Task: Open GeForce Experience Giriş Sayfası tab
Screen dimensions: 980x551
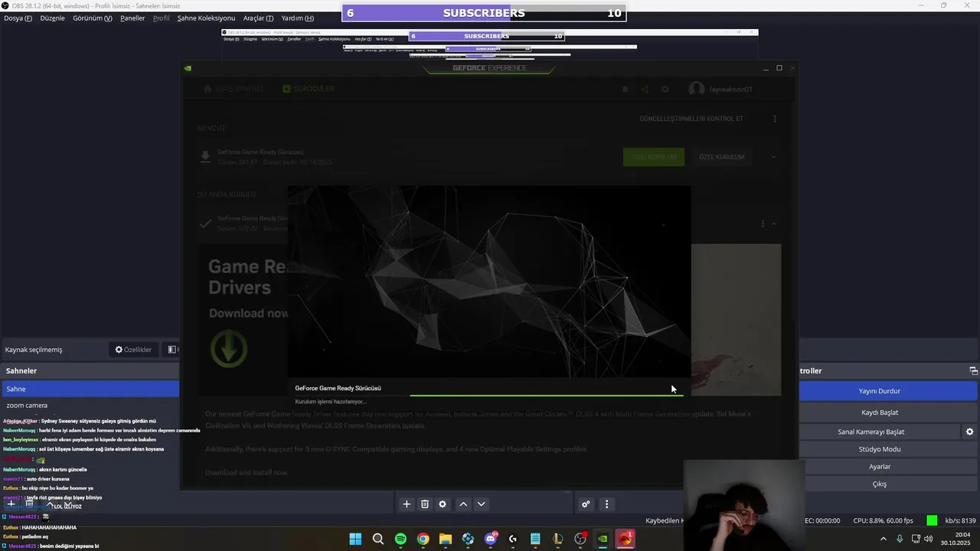Action: pyautogui.click(x=234, y=89)
